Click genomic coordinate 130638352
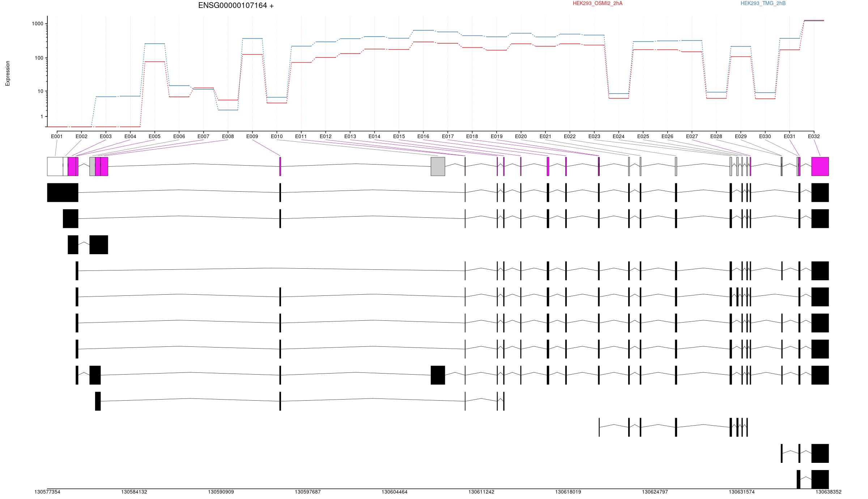The width and height of the screenshot is (868, 499). pos(829,492)
